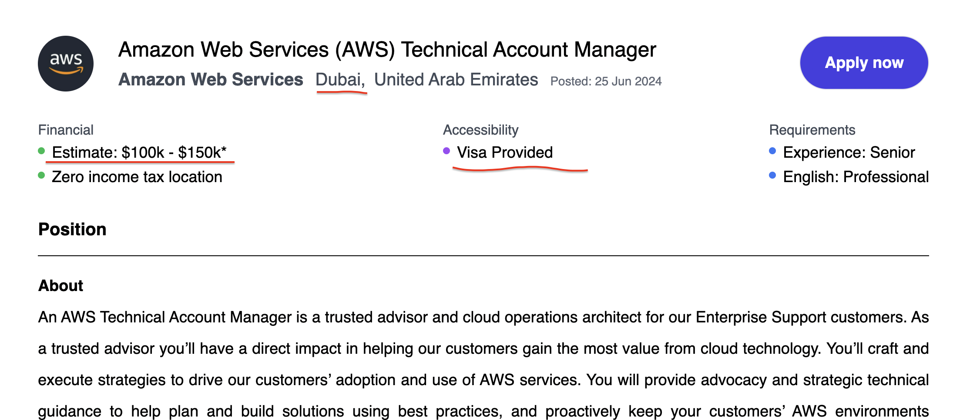
Task: Click the Visa Provided item
Action: (505, 152)
